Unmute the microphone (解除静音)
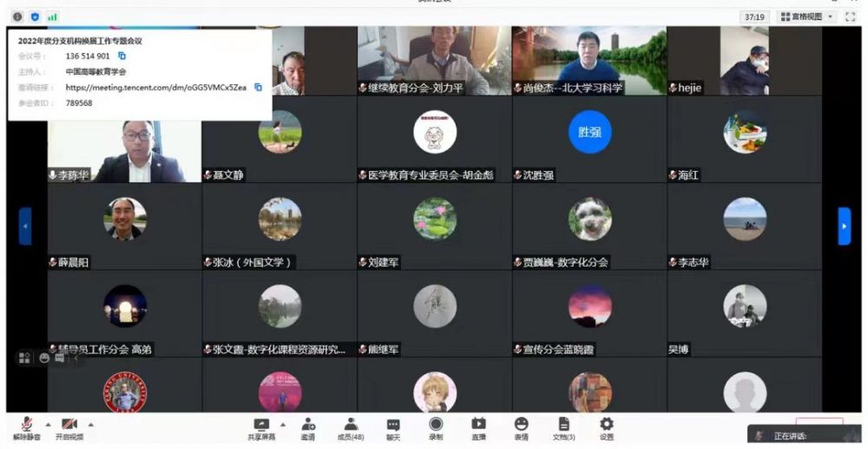 [x=26, y=426]
